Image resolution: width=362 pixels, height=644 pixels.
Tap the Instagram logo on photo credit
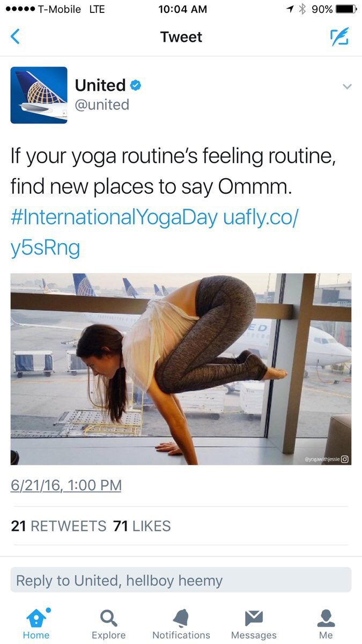click(x=345, y=459)
